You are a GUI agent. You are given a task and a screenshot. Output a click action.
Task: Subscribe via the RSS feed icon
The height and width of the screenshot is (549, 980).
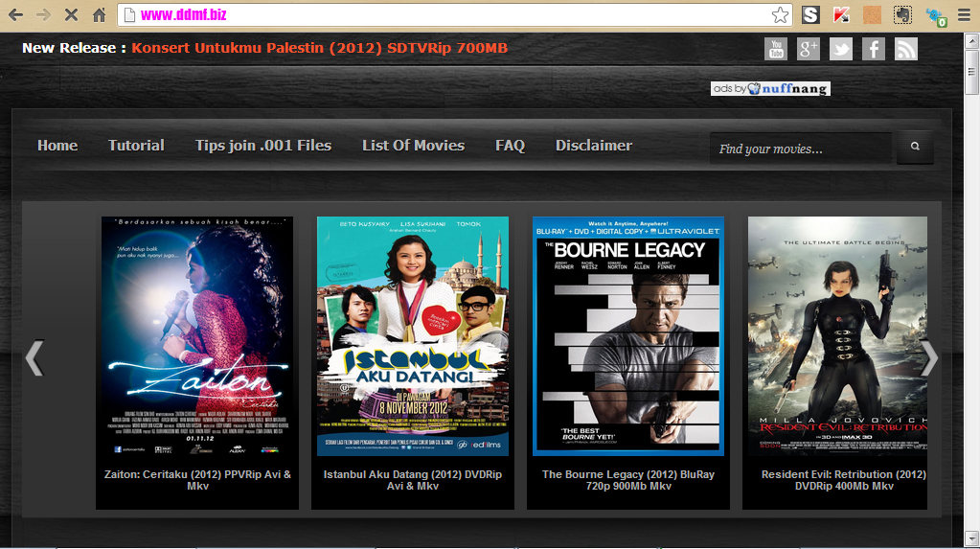905,49
